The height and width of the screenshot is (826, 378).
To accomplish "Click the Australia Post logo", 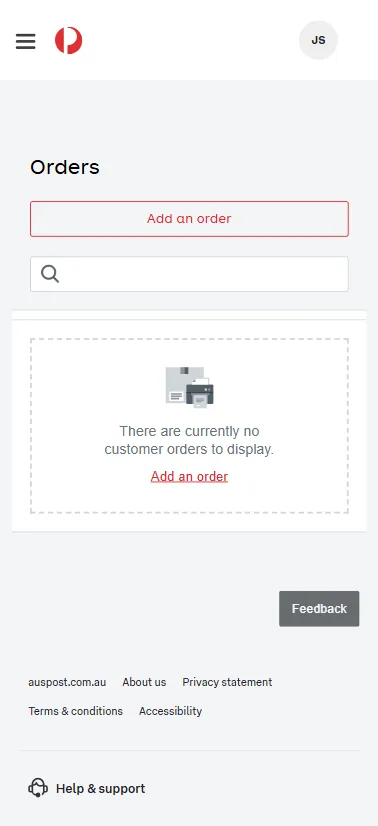I will point(68,41).
